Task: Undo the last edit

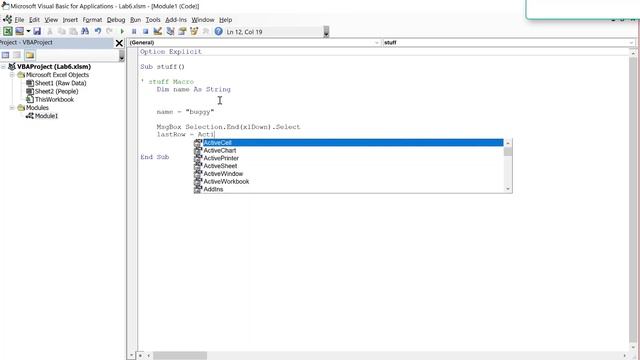Action: 98,31
